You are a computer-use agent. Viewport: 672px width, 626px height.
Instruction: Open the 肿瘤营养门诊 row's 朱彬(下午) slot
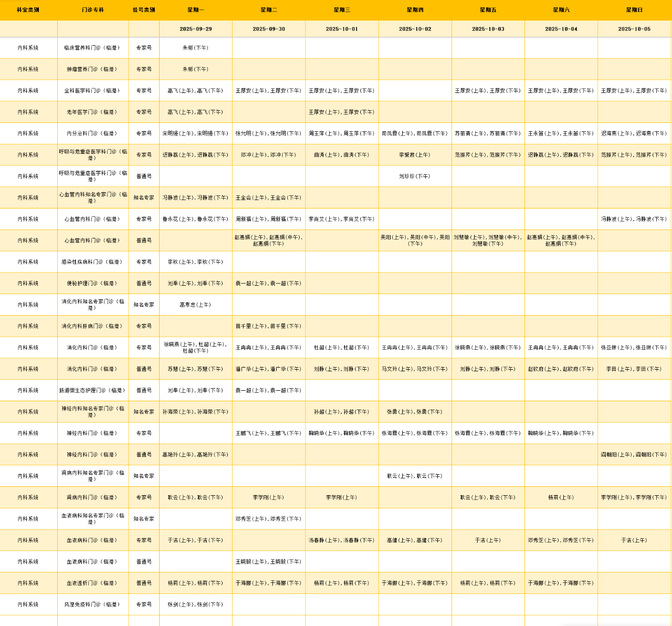pyautogui.click(x=195, y=69)
